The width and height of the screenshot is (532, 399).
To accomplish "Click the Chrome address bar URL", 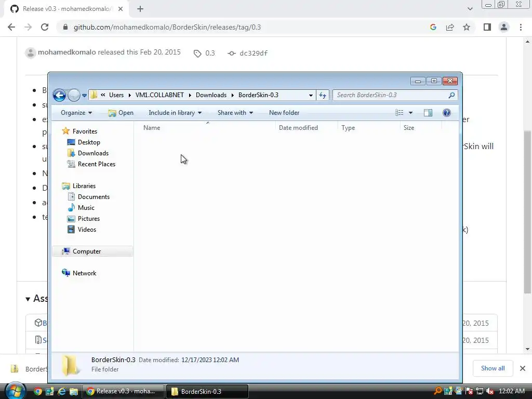I will [167, 27].
